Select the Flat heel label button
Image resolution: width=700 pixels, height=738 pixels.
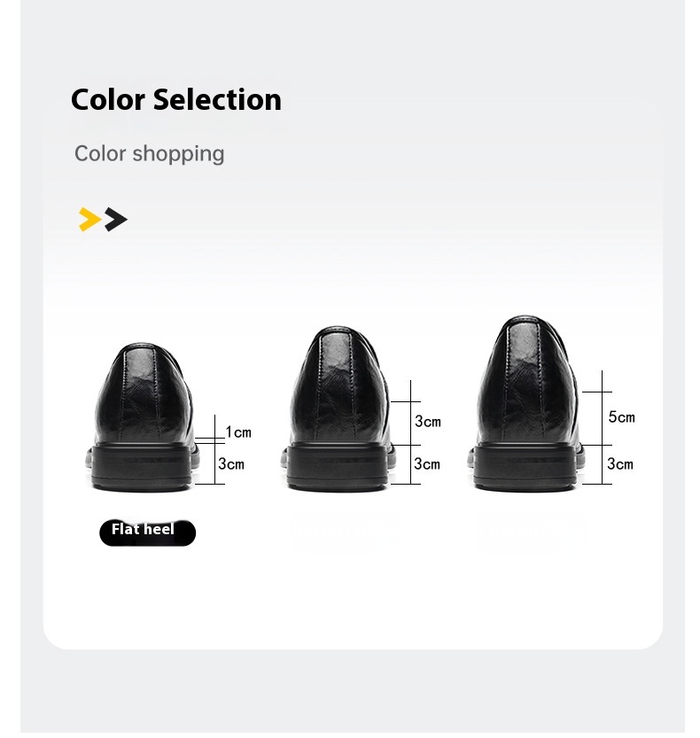pyautogui.click(x=147, y=532)
